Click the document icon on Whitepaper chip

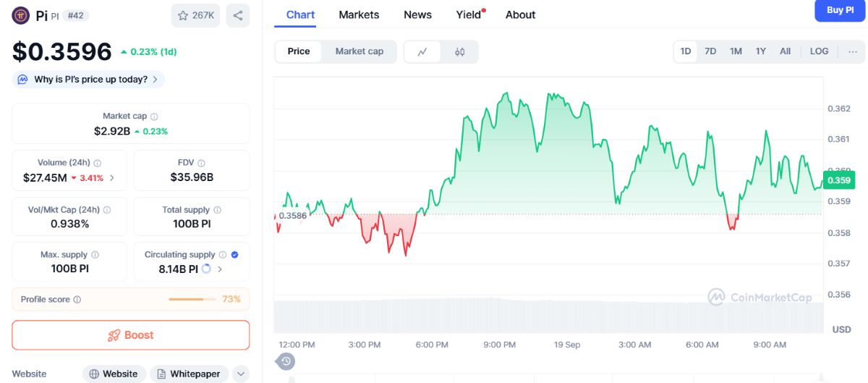pos(161,374)
